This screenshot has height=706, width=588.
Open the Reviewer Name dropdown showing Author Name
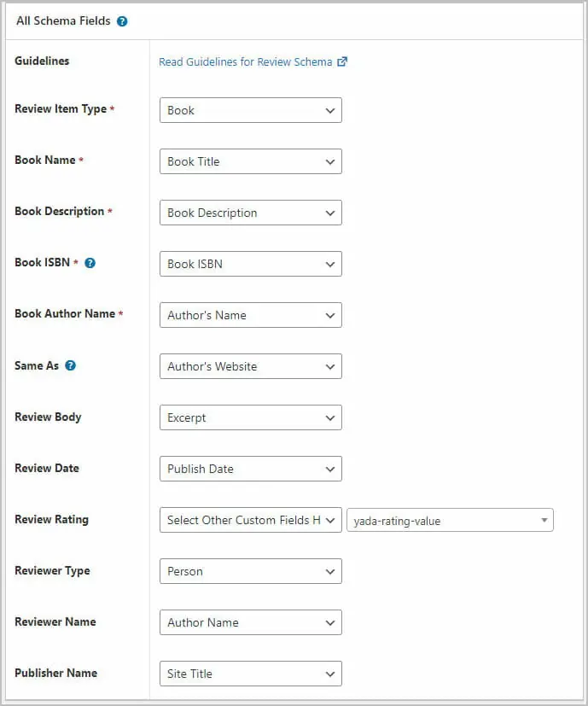pyautogui.click(x=250, y=622)
